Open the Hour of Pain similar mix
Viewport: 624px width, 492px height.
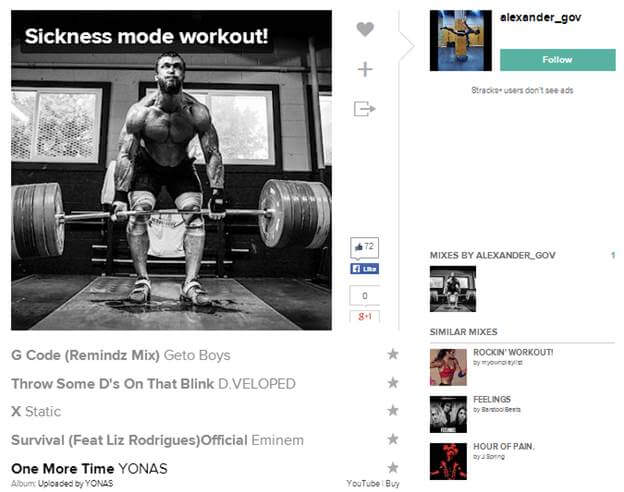point(503,446)
